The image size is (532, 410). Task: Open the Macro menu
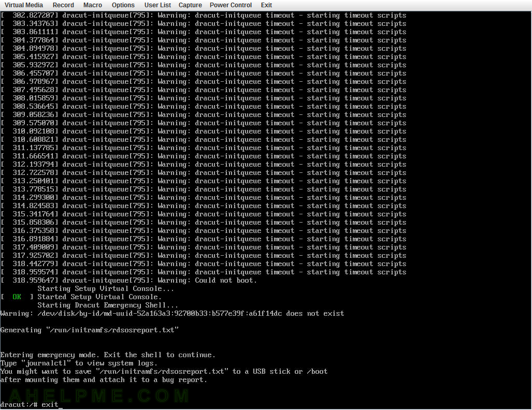(93, 5)
